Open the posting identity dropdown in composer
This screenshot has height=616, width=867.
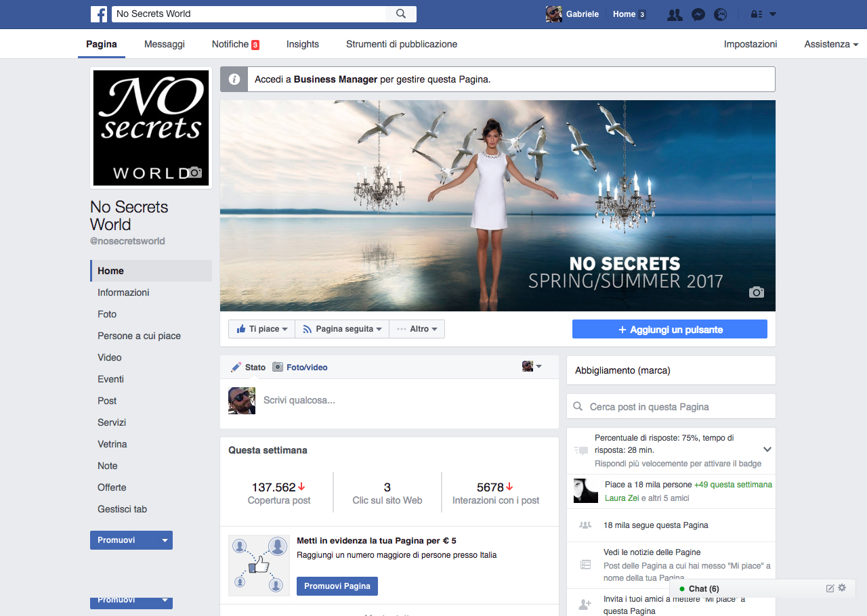tap(532, 366)
